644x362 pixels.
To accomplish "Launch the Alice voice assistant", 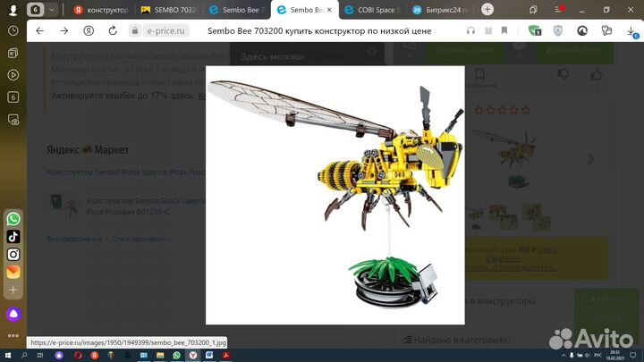I will coord(13,314).
